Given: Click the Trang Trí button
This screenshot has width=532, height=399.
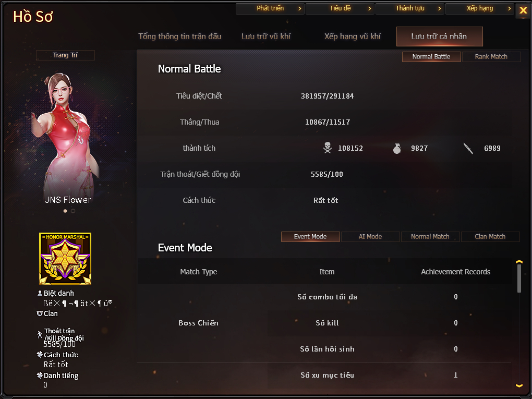Looking at the screenshot, I should pos(65,55).
